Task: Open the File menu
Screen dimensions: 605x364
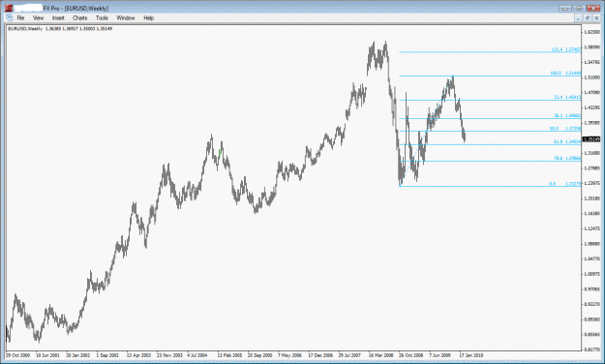Action: [20, 17]
